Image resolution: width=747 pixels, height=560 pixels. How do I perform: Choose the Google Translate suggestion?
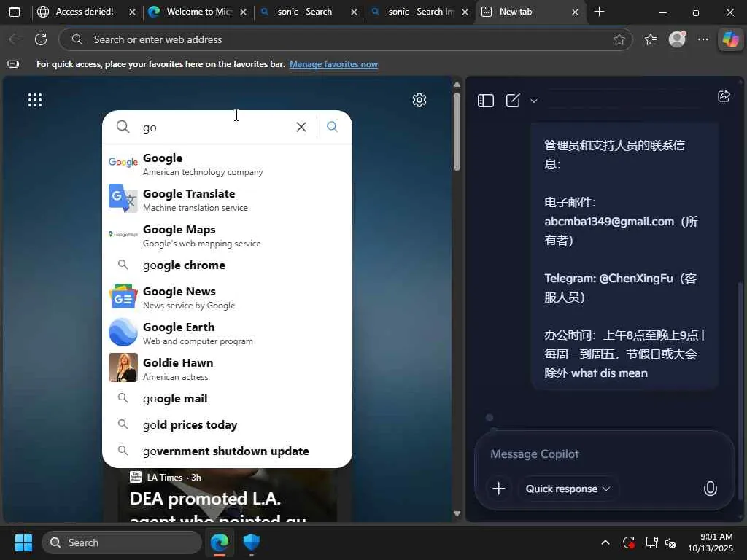coord(228,200)
